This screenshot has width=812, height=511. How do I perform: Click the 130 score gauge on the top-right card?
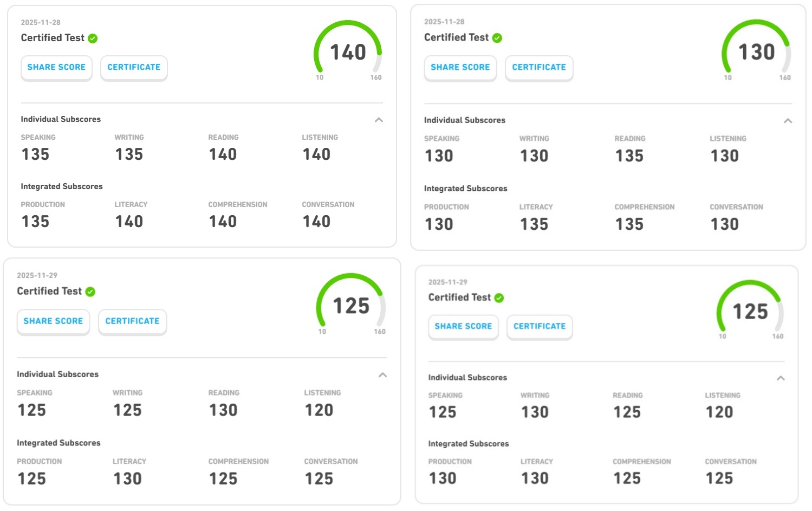tap(755, 52)
